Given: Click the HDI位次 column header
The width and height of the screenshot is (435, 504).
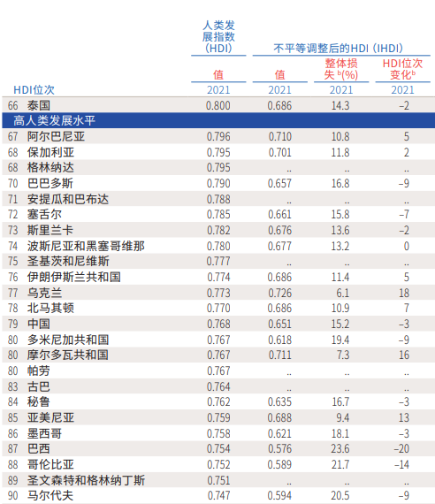Looking at the screenshot, I should (34, 89).
